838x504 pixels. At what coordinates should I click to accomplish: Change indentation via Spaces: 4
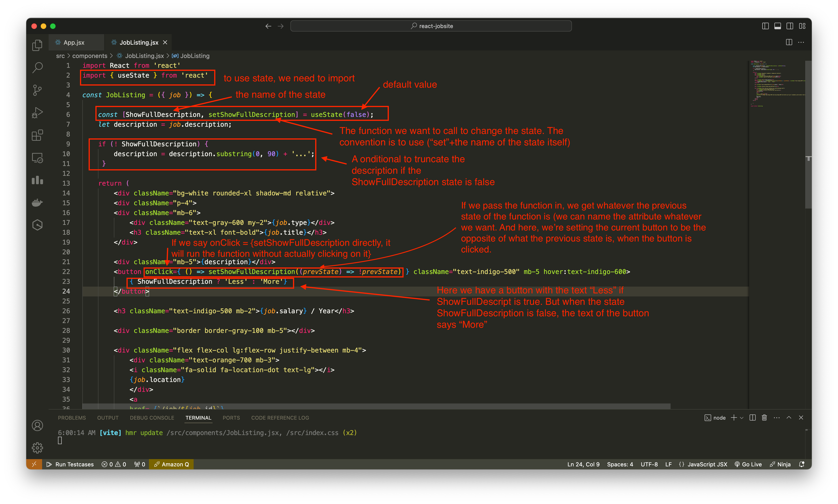pos(620,464)
